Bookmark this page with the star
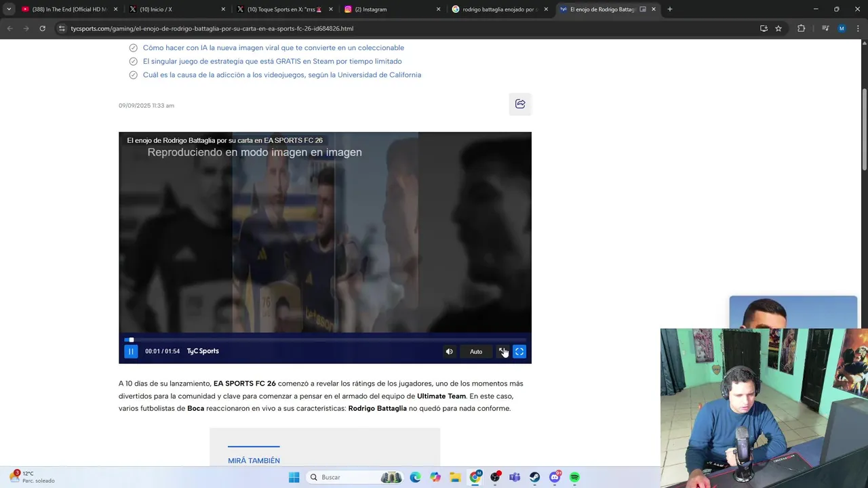 coord(778,28)
